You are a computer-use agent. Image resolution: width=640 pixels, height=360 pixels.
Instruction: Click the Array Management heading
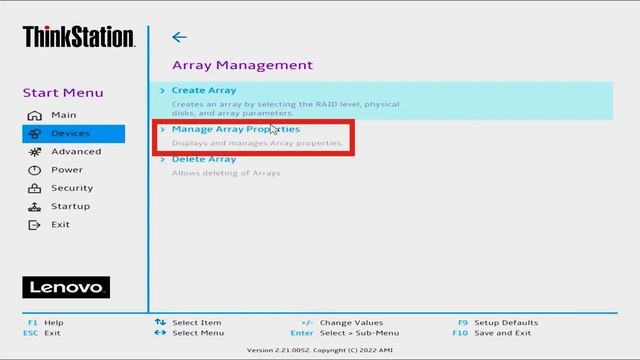coord(242,65)
